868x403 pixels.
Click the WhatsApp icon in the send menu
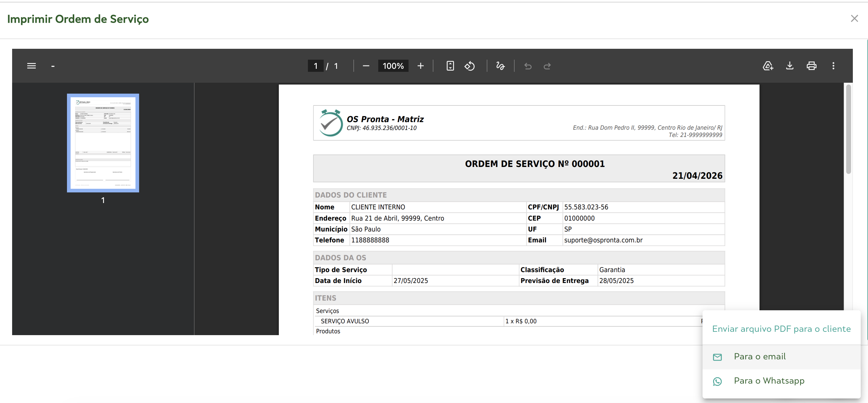(717, 381)
